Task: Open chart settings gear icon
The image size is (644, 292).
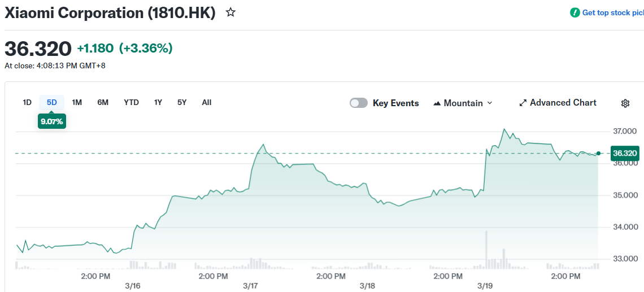Action: 625,103
